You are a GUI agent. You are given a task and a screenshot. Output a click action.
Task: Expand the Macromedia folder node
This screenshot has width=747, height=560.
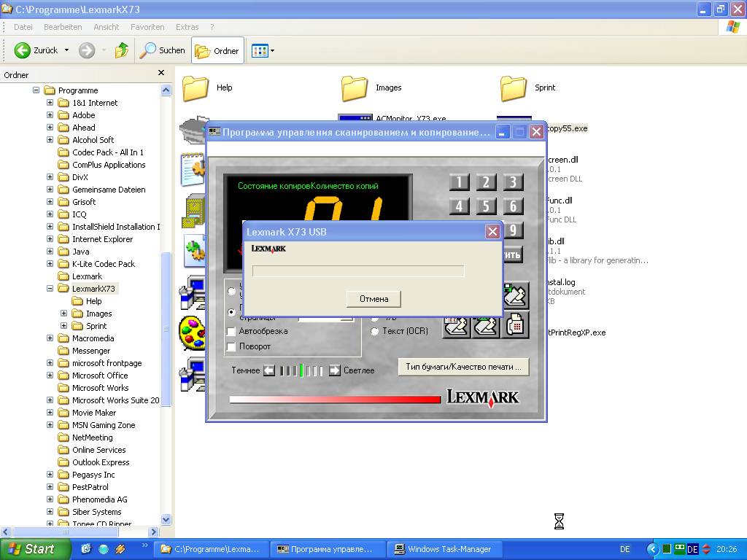50,338
